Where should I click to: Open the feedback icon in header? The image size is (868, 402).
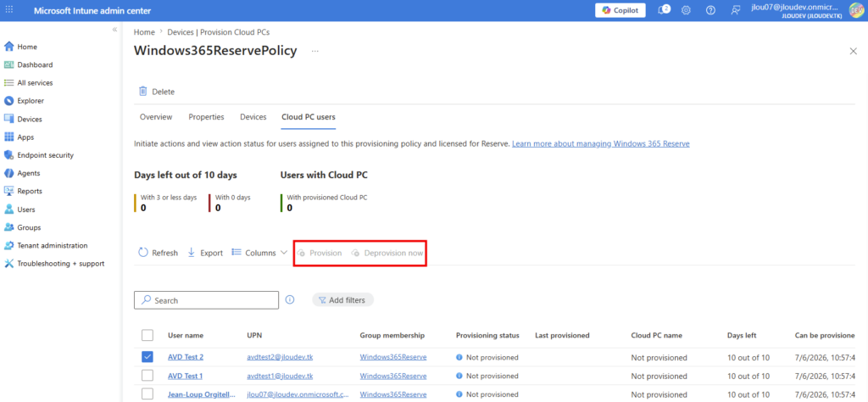(735, 10)
